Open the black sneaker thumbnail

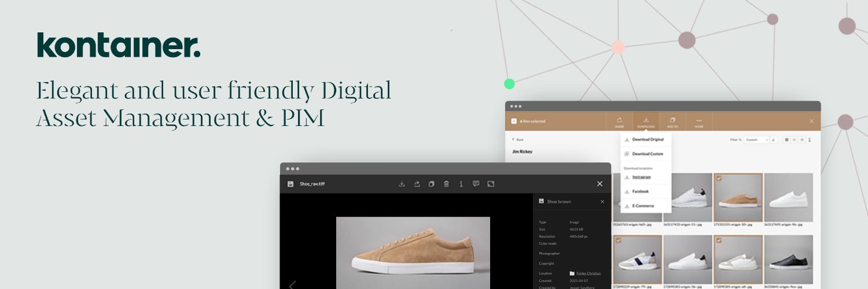[788, 259]
